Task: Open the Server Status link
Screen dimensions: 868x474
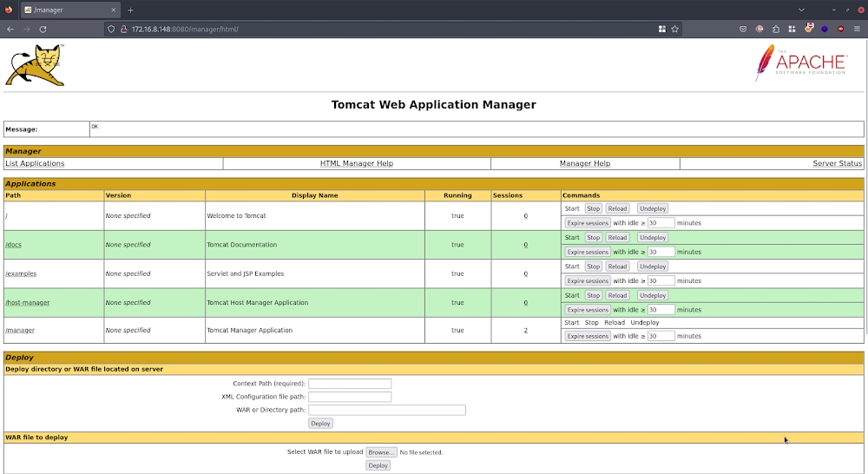Action: [837, 163]
